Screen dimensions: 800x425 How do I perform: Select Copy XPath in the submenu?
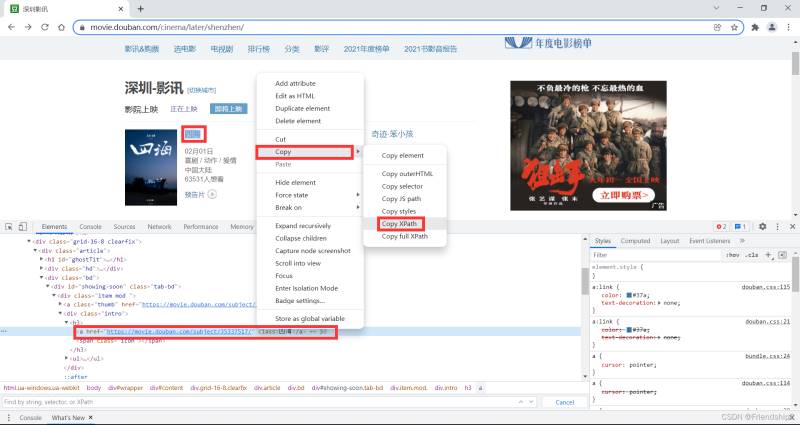[x=399, y=223]
